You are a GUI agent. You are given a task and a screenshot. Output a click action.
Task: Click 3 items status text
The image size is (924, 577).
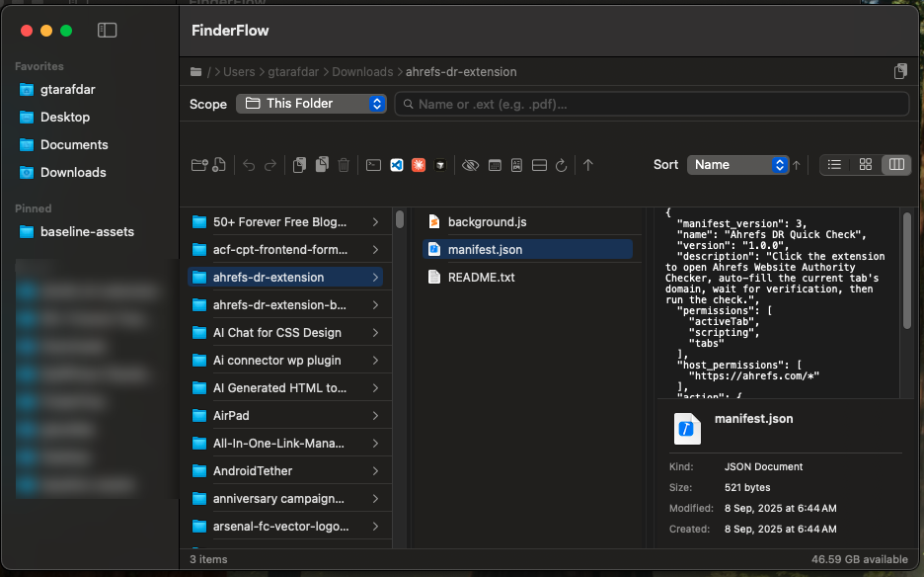[208, 559]
